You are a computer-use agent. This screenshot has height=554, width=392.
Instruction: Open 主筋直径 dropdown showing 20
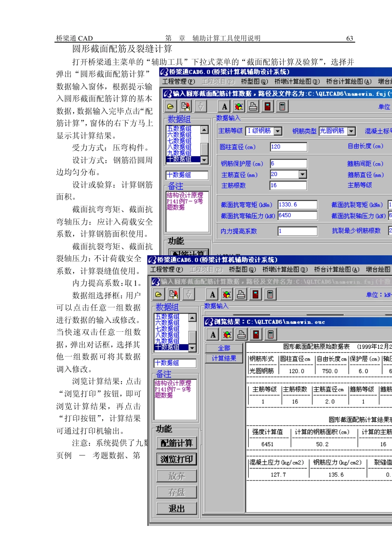point(303,174)
